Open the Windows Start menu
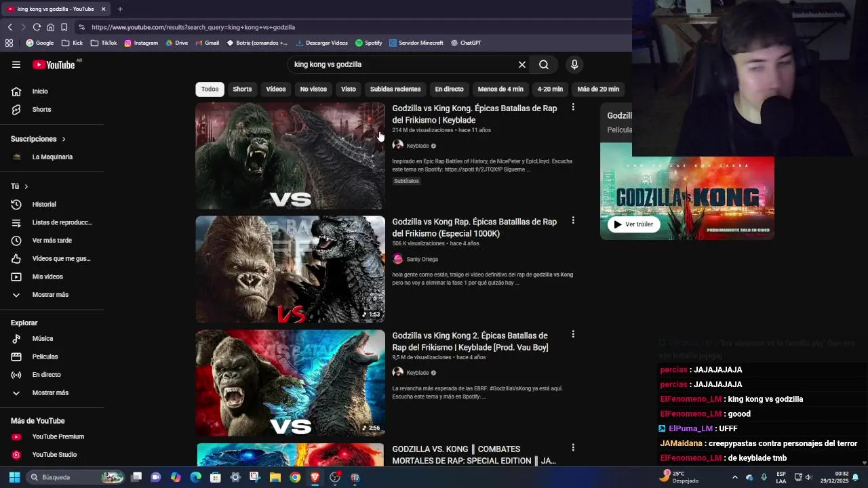Screen dimensions: 868x488 [x=14, y=477]
